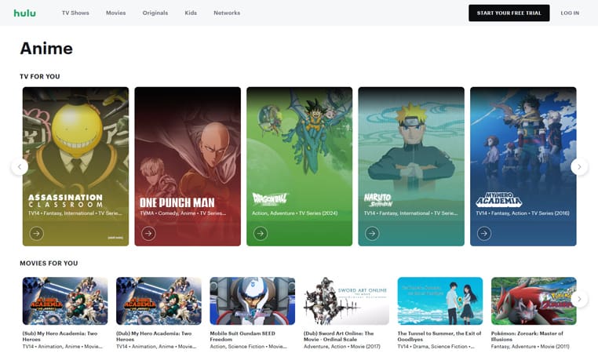Click 'TV FOR YOU' section heading
Viewport: 598px width, 364px height.
[40, 76]
